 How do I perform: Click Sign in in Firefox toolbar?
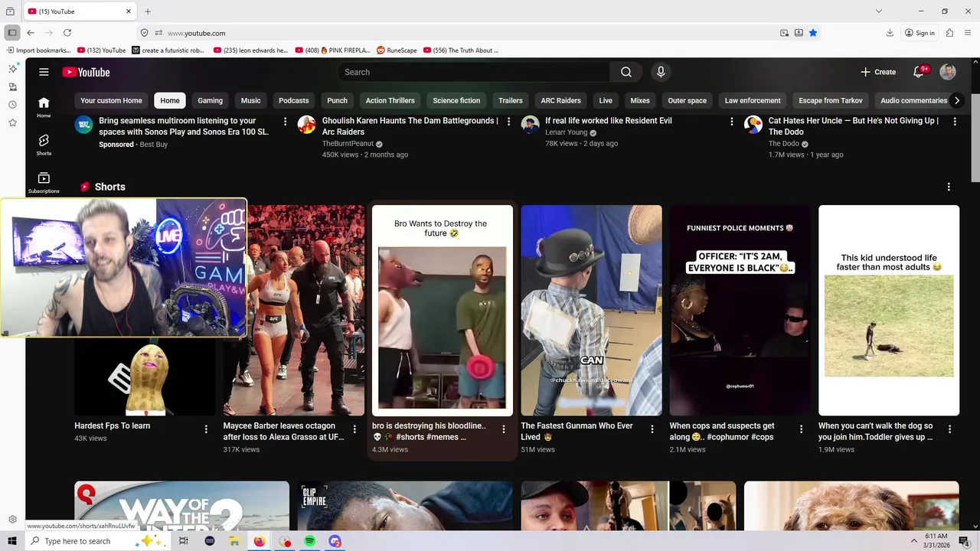[920, 33]
